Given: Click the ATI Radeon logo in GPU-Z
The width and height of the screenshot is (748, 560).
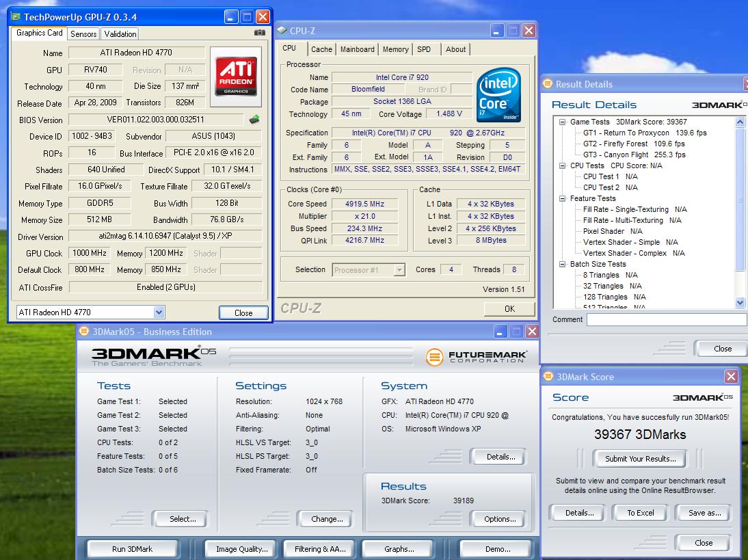Looking at the screenshot, I should [236, 76].
